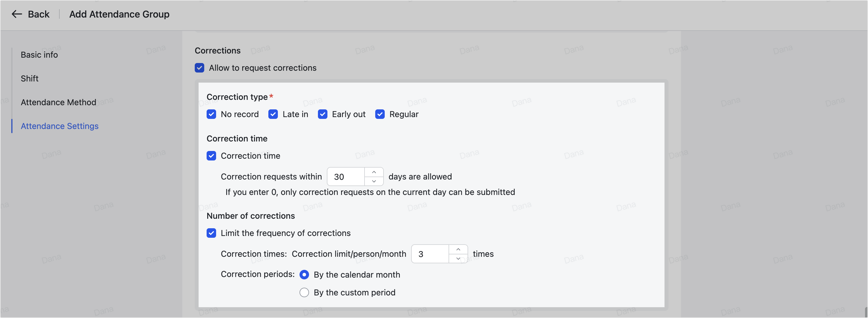The width and height of the screenshot is (868, 318).
Task: Click the correction limit input showing 3
Action: pos(428,254)
